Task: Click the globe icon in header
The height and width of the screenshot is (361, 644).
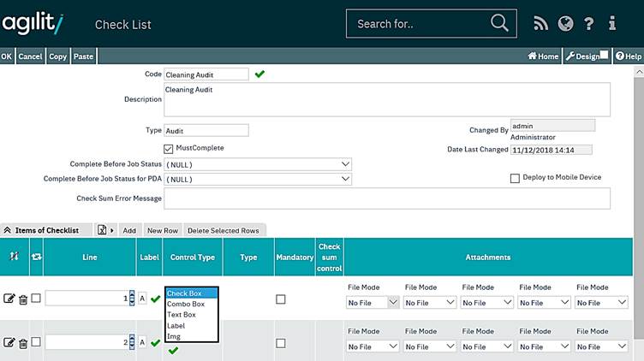Action: [564, 24]
